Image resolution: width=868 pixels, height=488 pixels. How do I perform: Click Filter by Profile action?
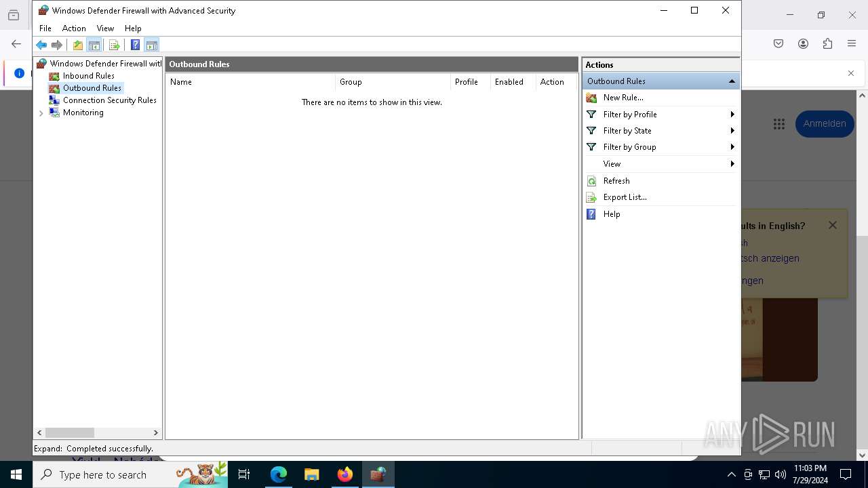(x=630, y=115)
